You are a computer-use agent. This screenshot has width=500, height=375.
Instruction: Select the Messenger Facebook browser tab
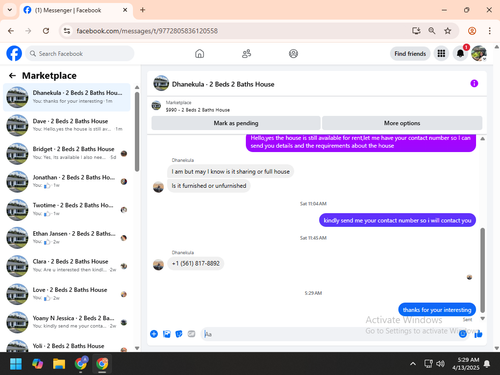76,10
